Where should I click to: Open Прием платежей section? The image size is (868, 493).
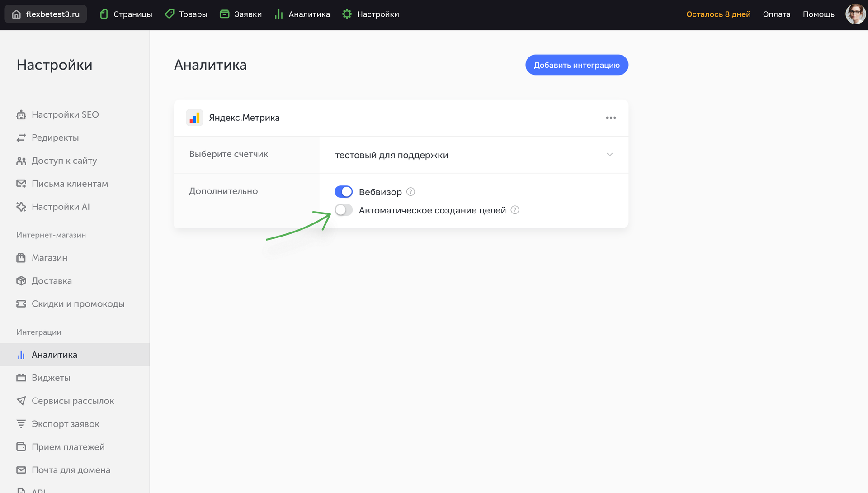click(x=68, y=446)
